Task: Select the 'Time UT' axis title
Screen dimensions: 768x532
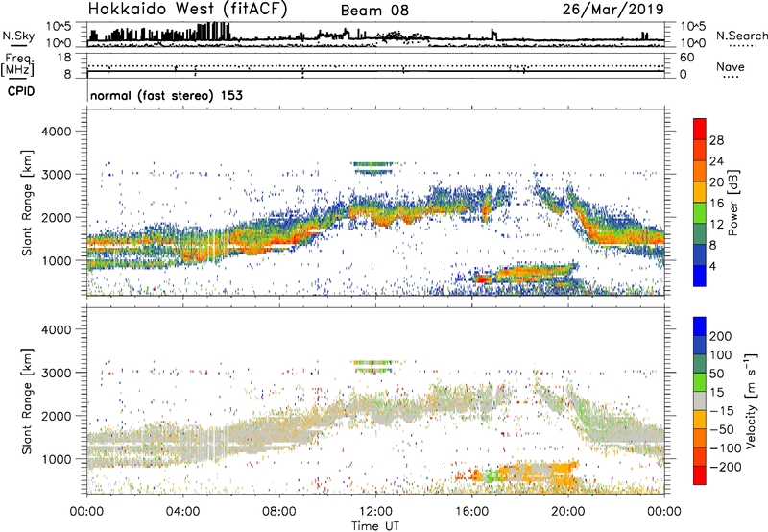Action: [375, 526]
